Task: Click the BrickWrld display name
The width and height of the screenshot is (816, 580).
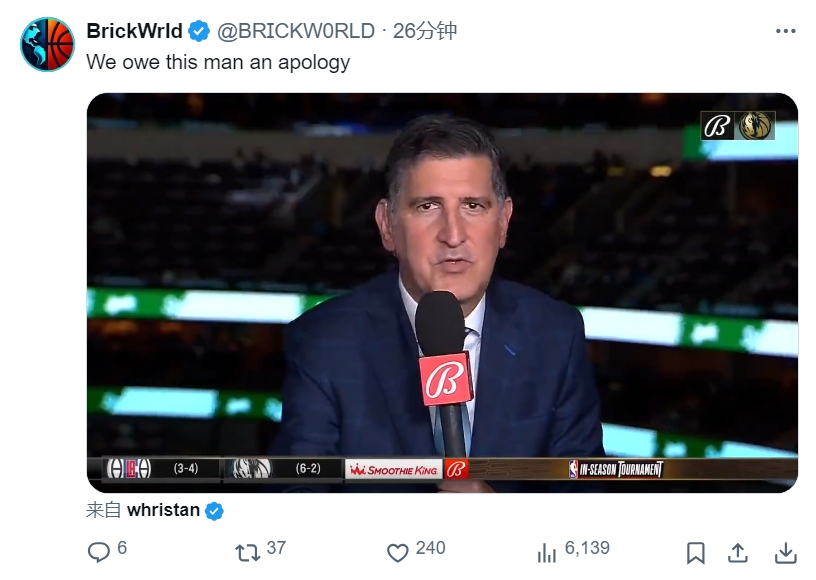Action: click(x=134, y=31)
